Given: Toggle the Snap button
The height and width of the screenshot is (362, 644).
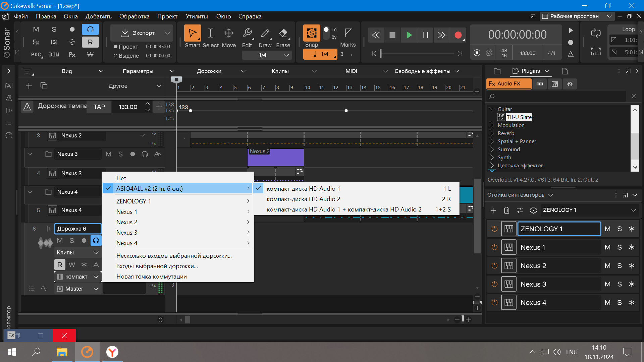Looking at the screenshot, I should click(x=312, y=33).
